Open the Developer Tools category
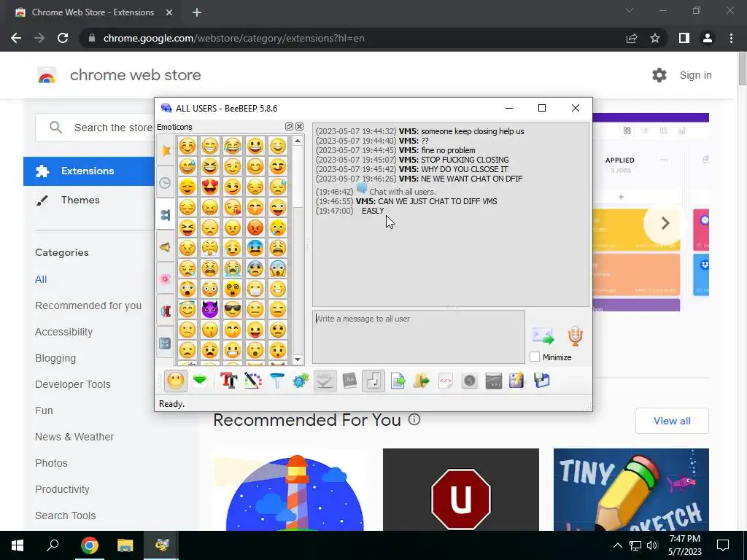 click(73, 384)
